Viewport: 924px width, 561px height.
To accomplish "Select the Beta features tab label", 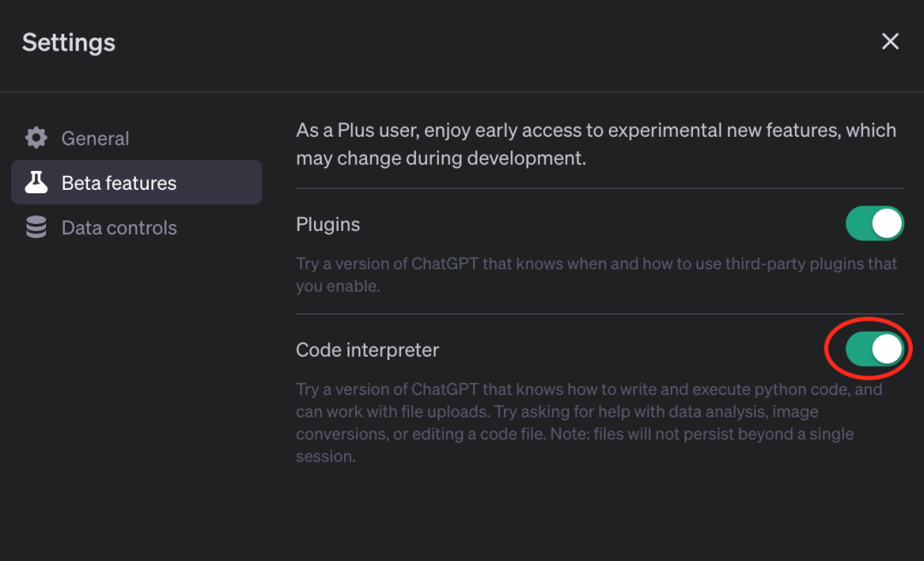I will pos(119,183).
